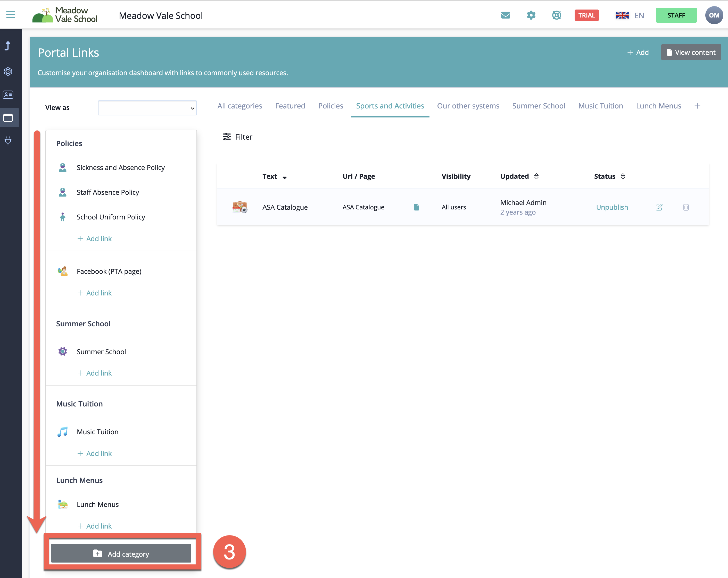Open Sickness and Absence Policy link
Screen dimensions: 728x578
[x=121, y=167]
